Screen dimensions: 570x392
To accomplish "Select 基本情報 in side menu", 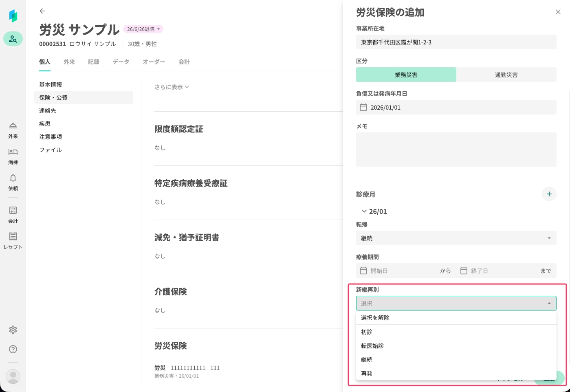I will [x=84, y=84].
